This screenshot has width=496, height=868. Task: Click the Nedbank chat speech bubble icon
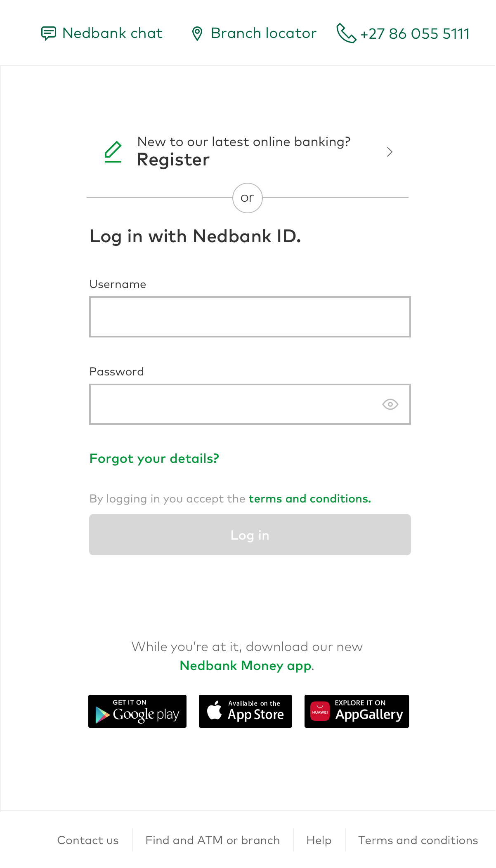[49, 33]
